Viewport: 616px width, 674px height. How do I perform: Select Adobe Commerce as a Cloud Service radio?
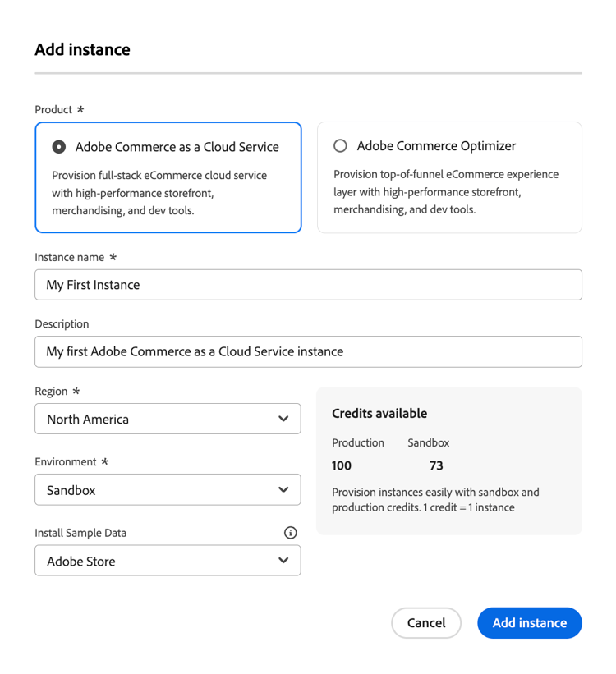pos(59,147)
